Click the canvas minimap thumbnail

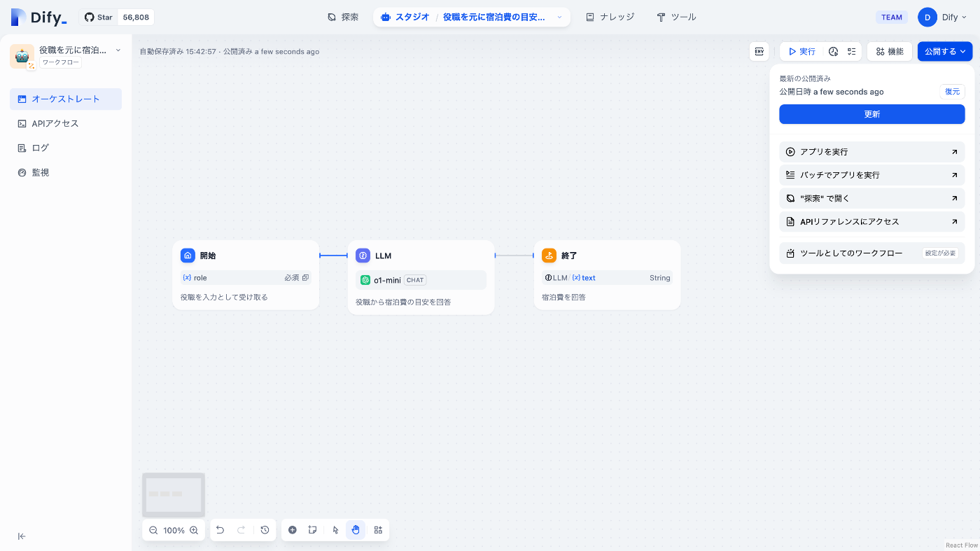174,494
